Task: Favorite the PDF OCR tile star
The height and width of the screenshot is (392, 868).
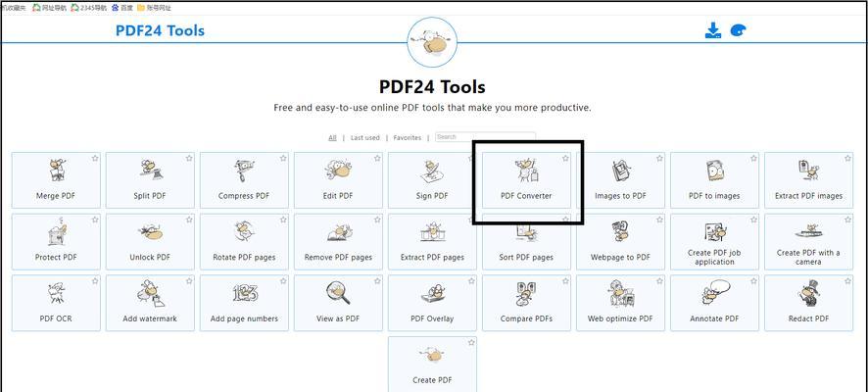Action: (x=95, y=281)
